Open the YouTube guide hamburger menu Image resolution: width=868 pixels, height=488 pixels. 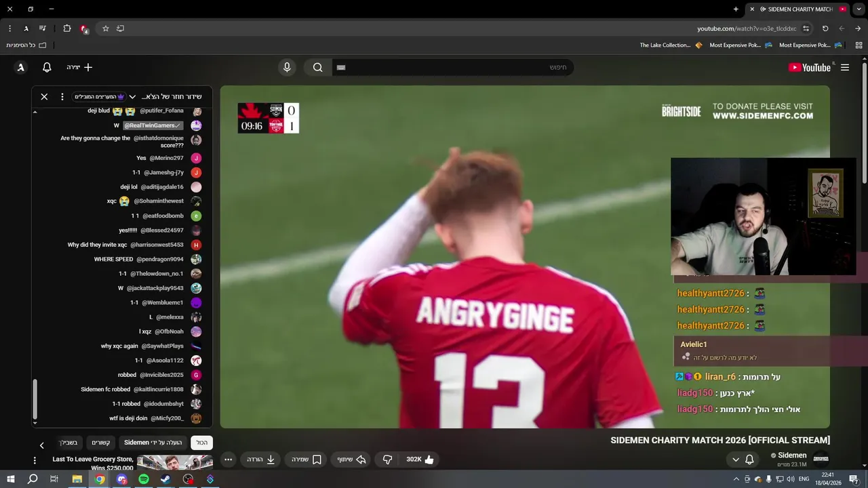click(845, 67)
